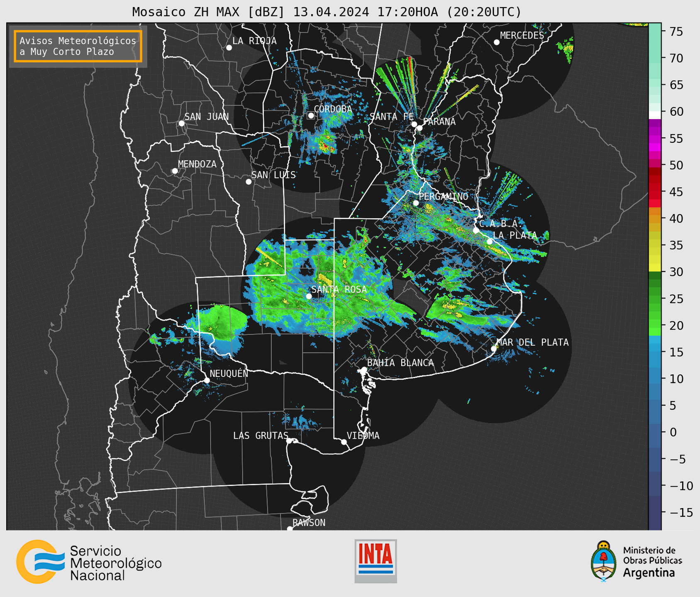Viewport: 700px width, 597px height.
Task: Click the CÓRDOBA label text
Action: 333,109
